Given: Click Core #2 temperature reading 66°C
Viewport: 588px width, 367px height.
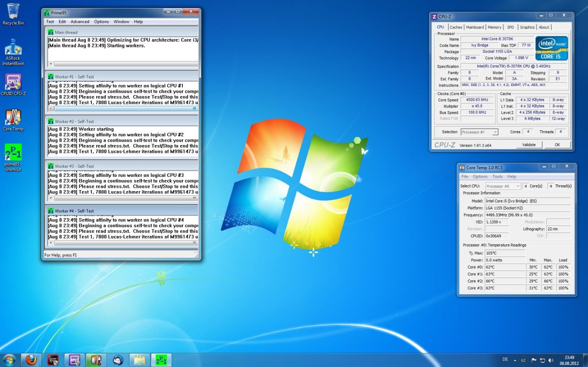Looking at the screenshot, I should click(505, 281).
